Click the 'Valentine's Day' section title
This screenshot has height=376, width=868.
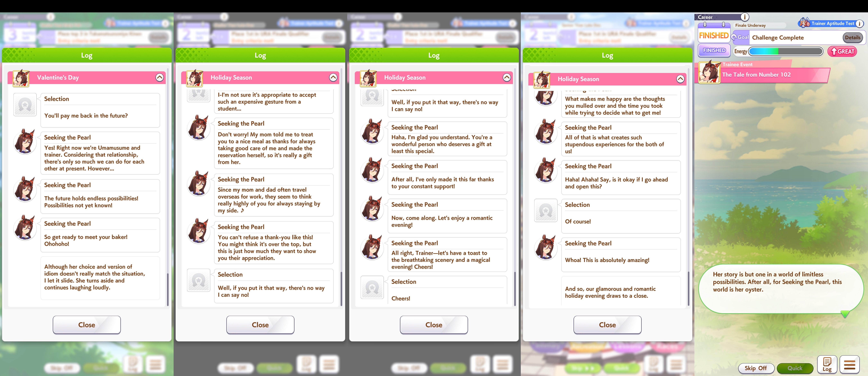pyautogui.click(x=58, y=77)
